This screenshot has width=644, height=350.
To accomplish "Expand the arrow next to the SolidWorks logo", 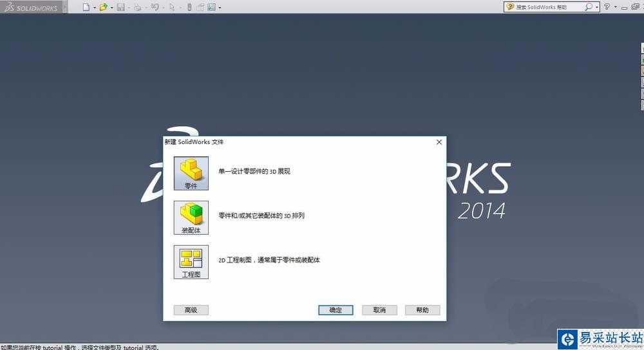I will [x=64, y=7].
